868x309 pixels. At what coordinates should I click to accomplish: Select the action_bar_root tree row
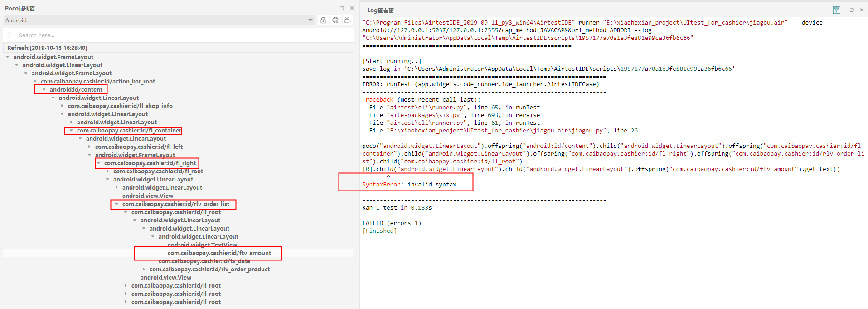tap(98, 81)
